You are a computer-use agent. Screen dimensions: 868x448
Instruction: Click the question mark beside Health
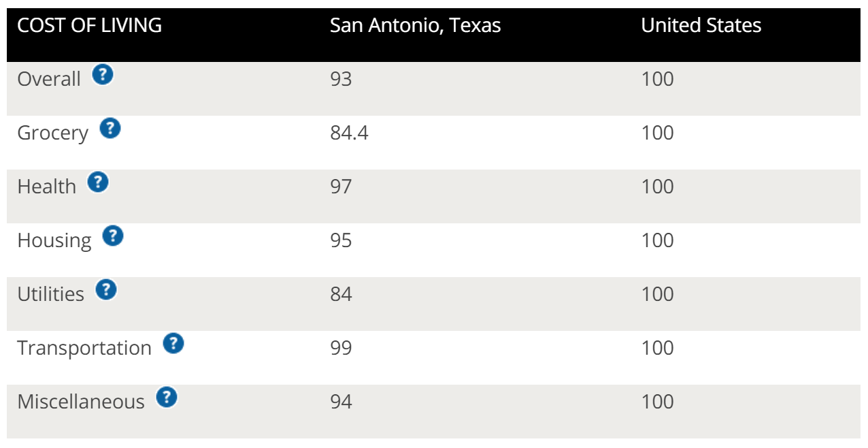pyautogui.click(x=98, y=182)
